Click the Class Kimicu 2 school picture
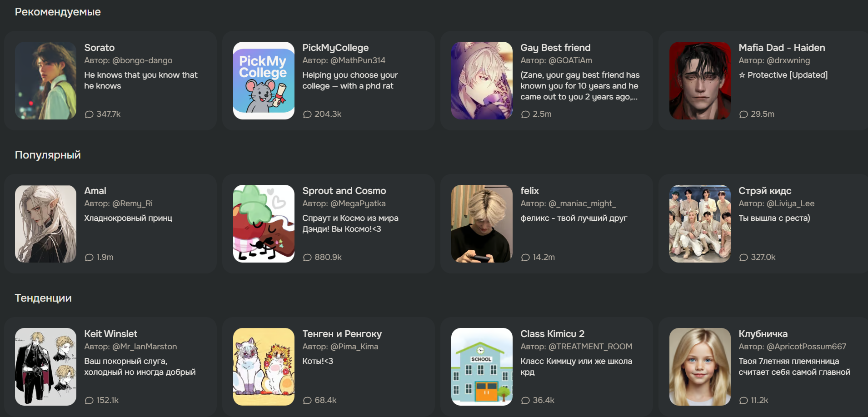The height and width of the screenshot is (417, 868). tap(482, 367)
